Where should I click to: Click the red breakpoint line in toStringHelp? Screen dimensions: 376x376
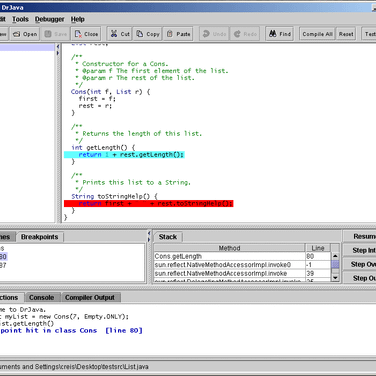[x=149, y=203]
